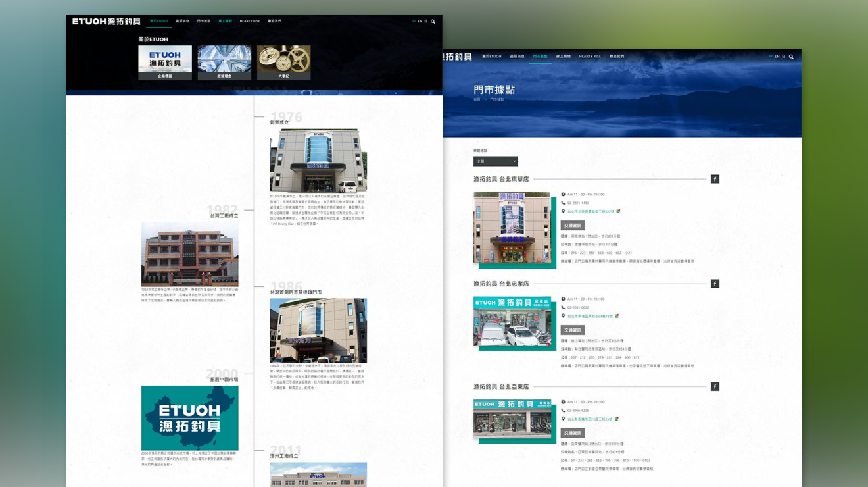Viewport: 868px width, 487px height.
Task: Switch to 日 language in store locations window
Action: click(x=784, y=57)
